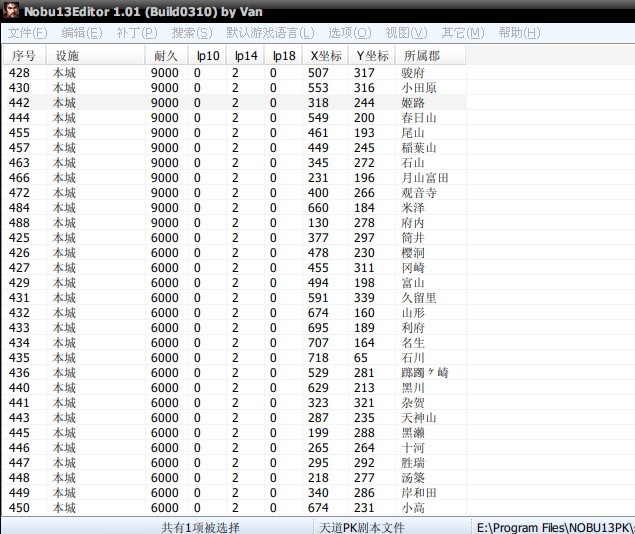Click 耐久 value 9000 in row 472
This screenshot has height=534, width=635.
click(x=164, y=193)
